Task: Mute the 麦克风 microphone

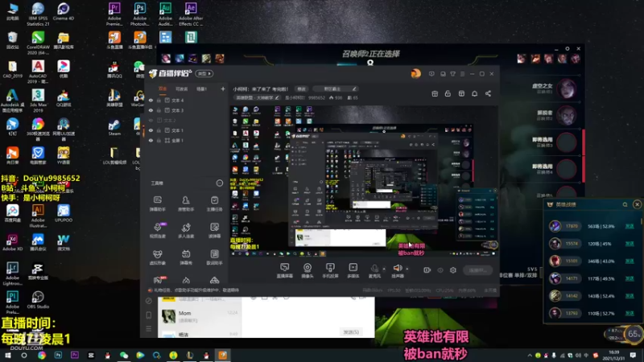Action: tap(374, 270)
